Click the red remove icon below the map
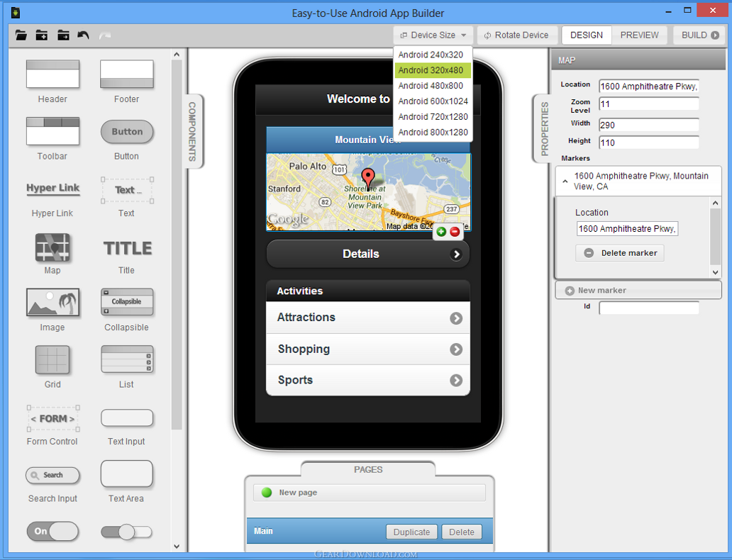This screenshot has height=560, width=732. pyautogui.click(x=455, y=232)
